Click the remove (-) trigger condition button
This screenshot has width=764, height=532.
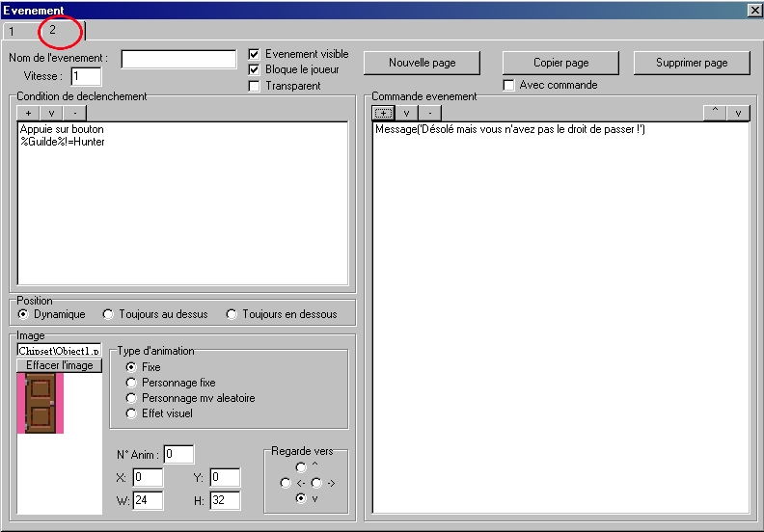click(74, 113)
